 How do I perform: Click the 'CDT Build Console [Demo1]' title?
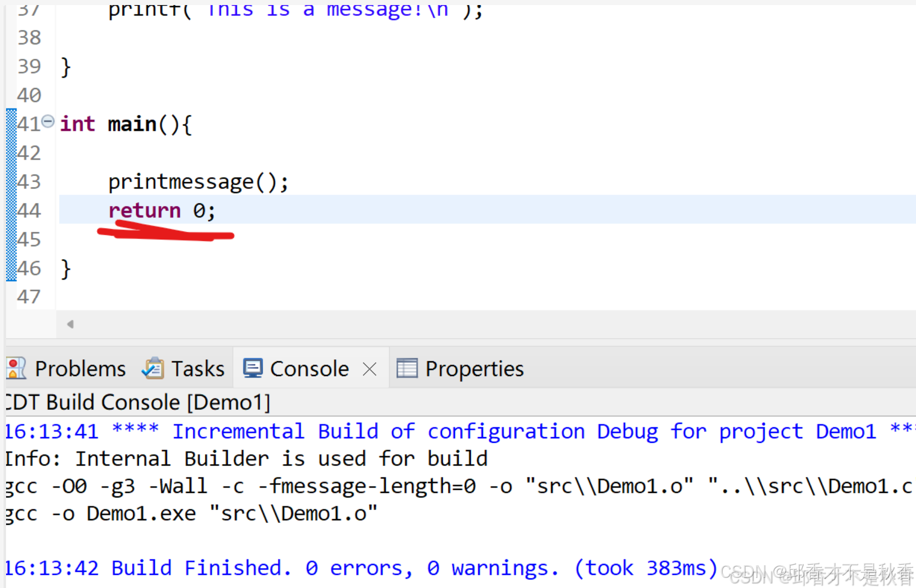coord(138,403)
